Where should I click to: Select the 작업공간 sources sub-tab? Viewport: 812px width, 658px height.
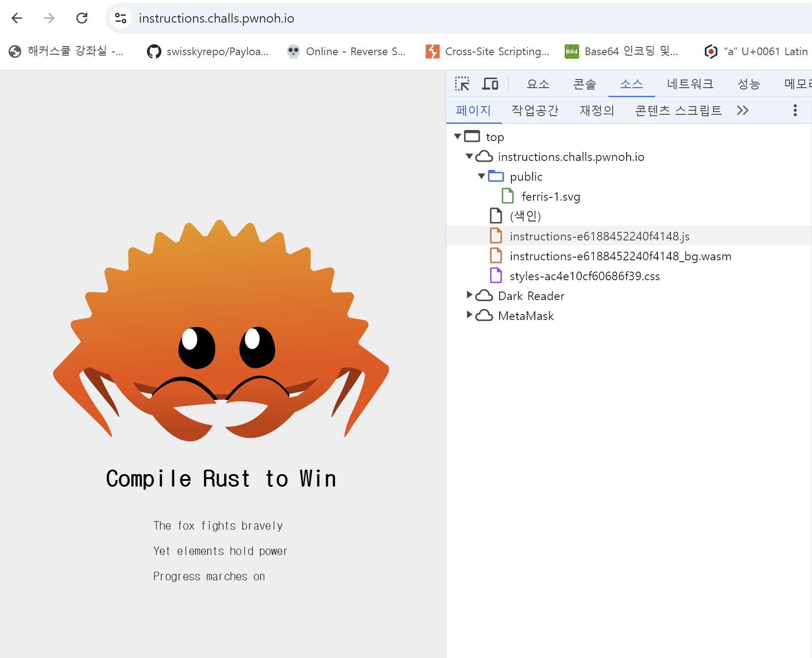click(535, 110)
